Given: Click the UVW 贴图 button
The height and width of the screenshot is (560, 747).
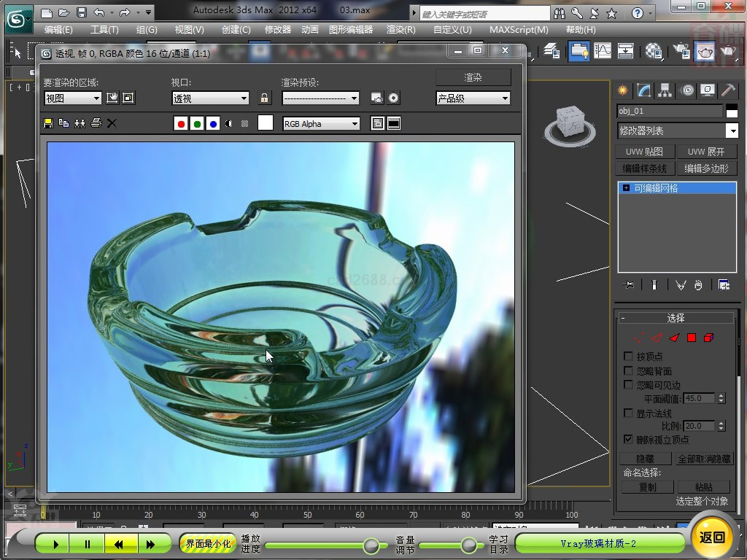Looking at the screenshot, I should 644,152.
